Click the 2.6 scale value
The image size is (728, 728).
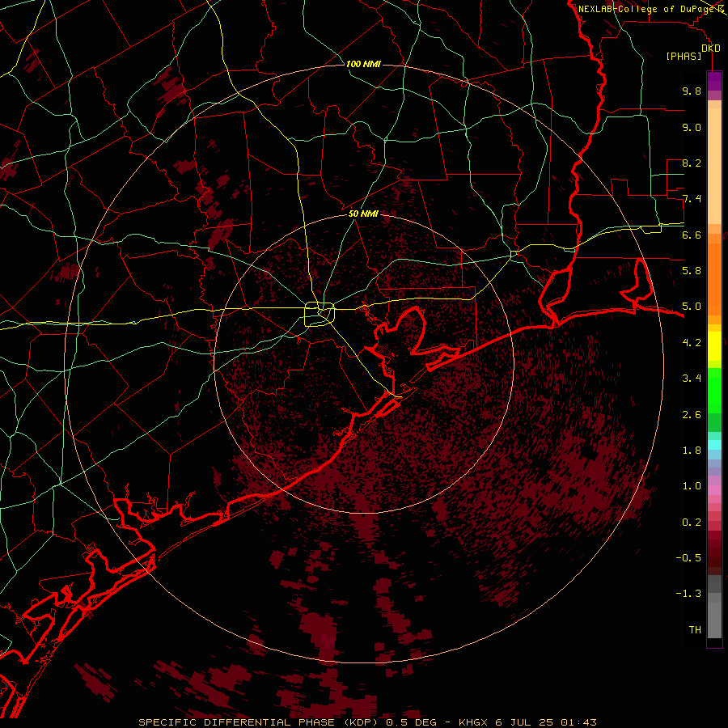tap(692, 415)
